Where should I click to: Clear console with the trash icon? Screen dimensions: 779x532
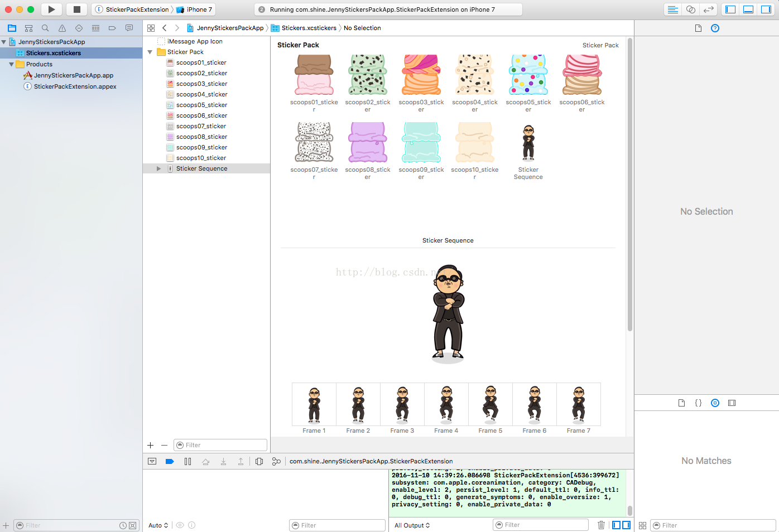601,525
